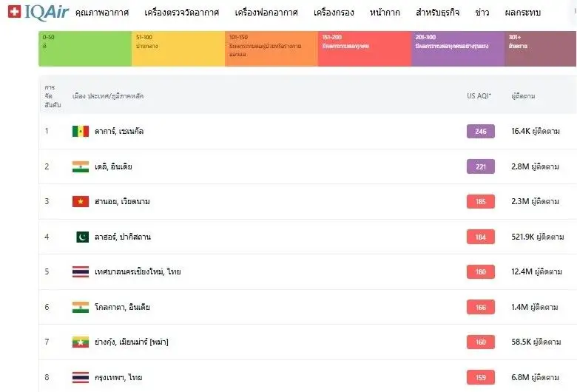The width and height of the screenshot is (577, 392).
Task: Open the คุณภาพอากาศ menu
Action: point(101,13)
